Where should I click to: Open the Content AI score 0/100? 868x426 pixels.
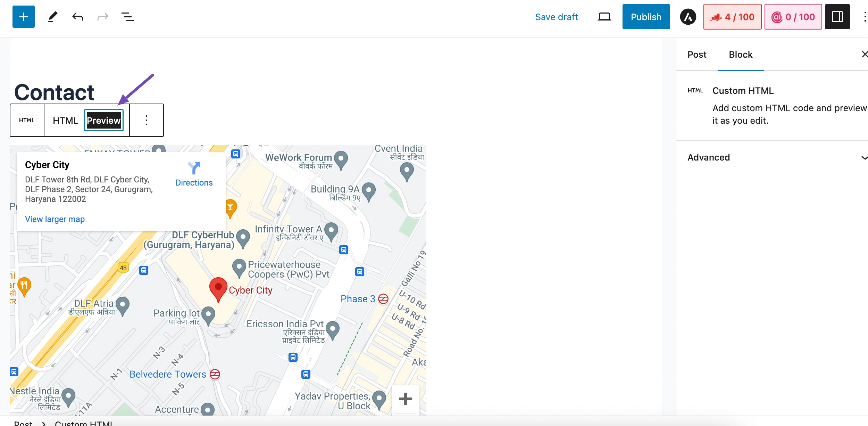click(793, 17)
